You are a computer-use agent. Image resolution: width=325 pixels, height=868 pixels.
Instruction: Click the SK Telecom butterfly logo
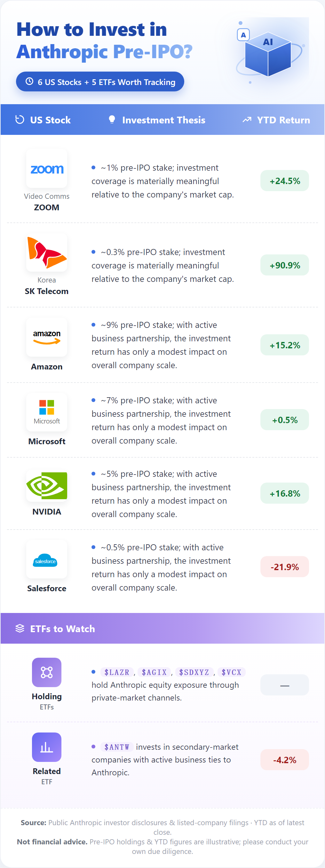pyautogui.click(x=47, y=253)
